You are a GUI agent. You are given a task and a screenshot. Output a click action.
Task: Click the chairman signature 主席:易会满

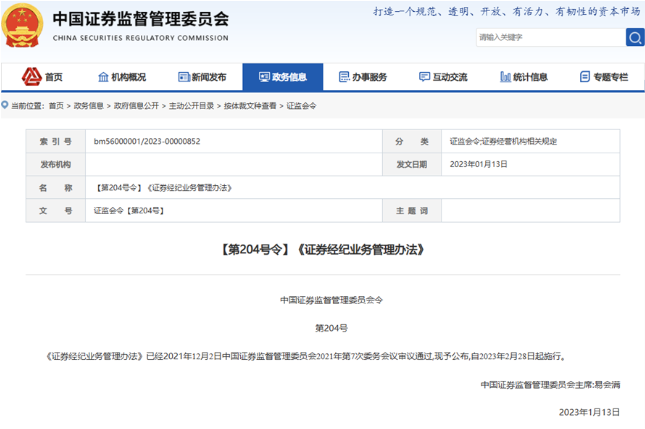coord(550,385)
